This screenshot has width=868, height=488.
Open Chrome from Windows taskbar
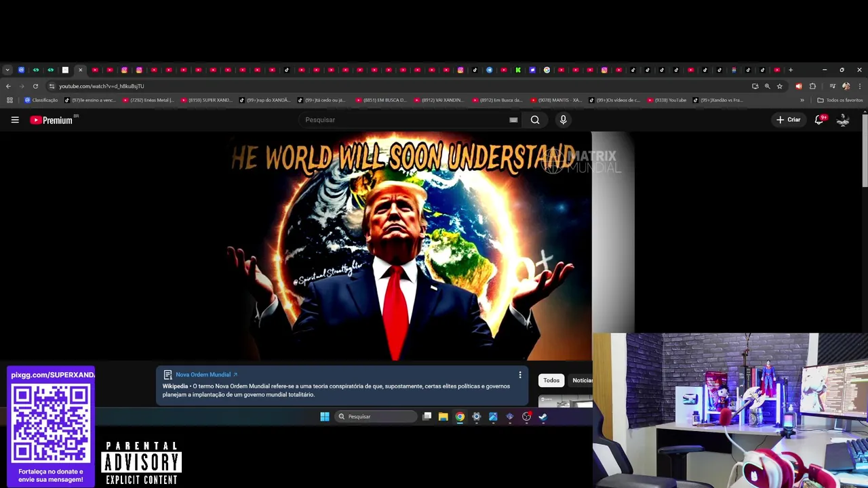(x=460, y=417)
